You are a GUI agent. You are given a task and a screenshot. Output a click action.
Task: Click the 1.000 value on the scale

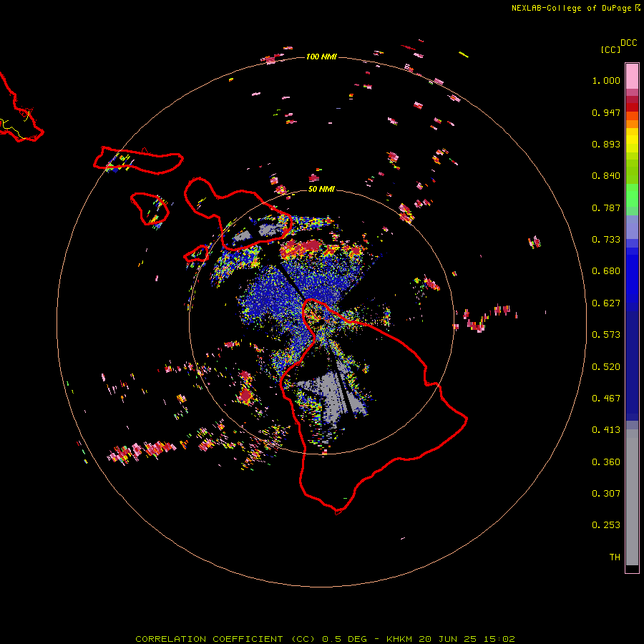pos(606,80)
